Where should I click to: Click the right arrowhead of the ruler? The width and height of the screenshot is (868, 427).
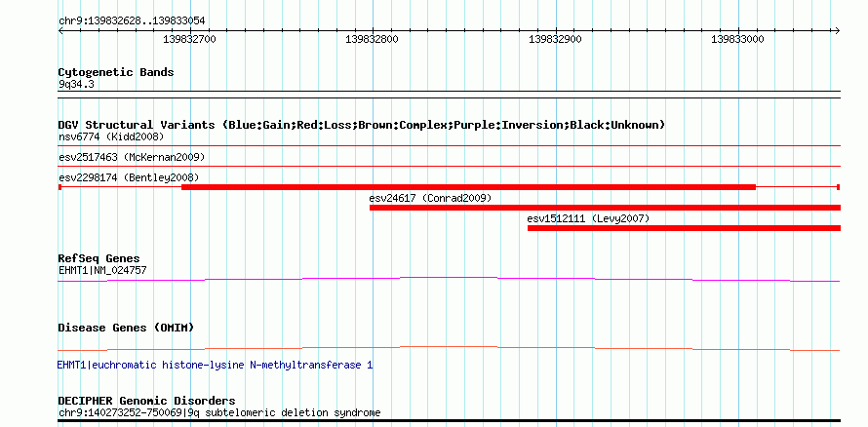tap(838, 30)
